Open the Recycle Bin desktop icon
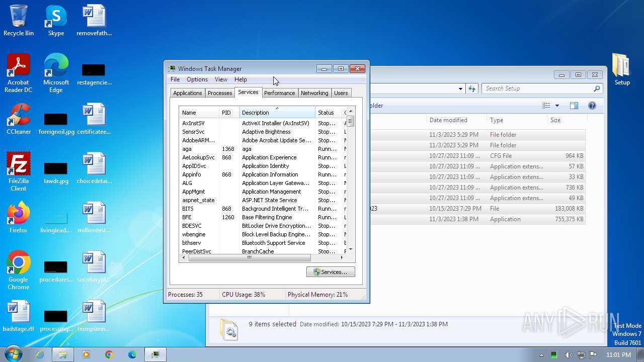Image resolution: width=644 pixels, height=362 pixels. point(19,20)
